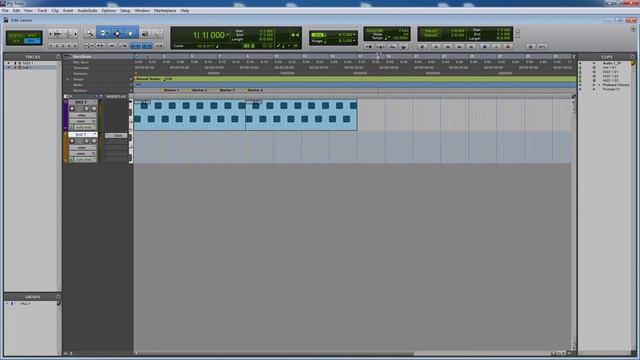Screen dimensions: 640x360
Task: Toggle the Grid edit mode
Action: tap(32, 41)
